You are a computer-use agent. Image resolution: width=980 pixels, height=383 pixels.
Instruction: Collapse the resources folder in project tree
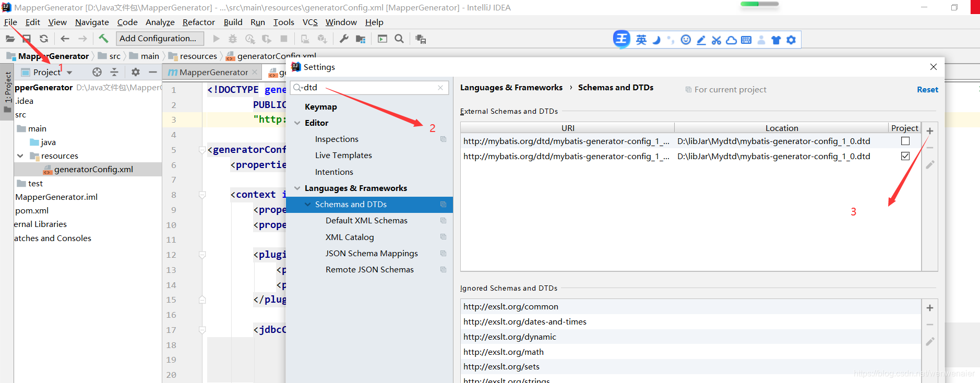[x=20, y=156]
